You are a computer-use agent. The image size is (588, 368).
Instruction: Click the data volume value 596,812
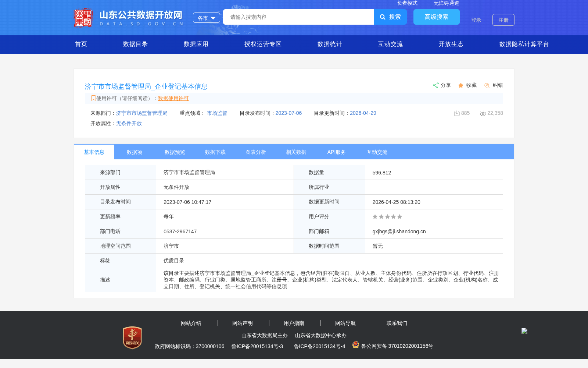click(382, 173)
